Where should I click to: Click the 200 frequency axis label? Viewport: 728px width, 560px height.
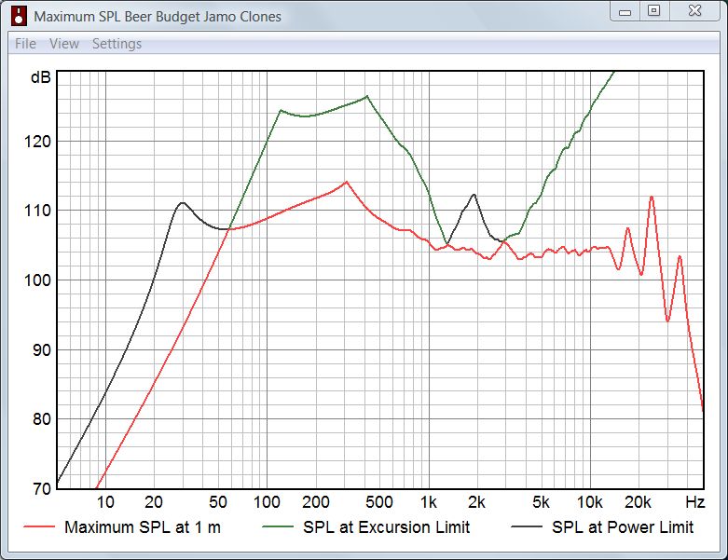tap(315, 502)
